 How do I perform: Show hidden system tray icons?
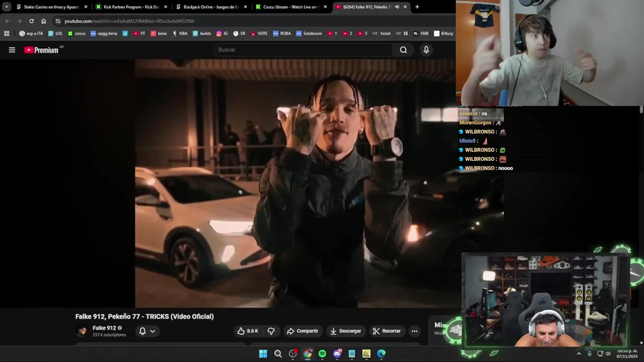[579, 354]
